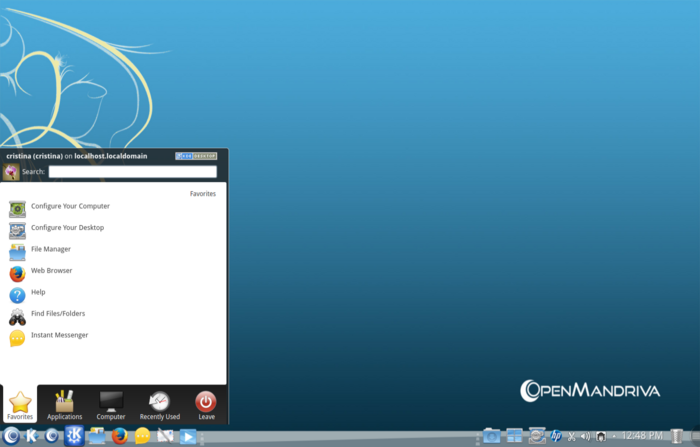Click the volume speaker tray icon
Screen dimensions: 700x447
pos(586,436)
